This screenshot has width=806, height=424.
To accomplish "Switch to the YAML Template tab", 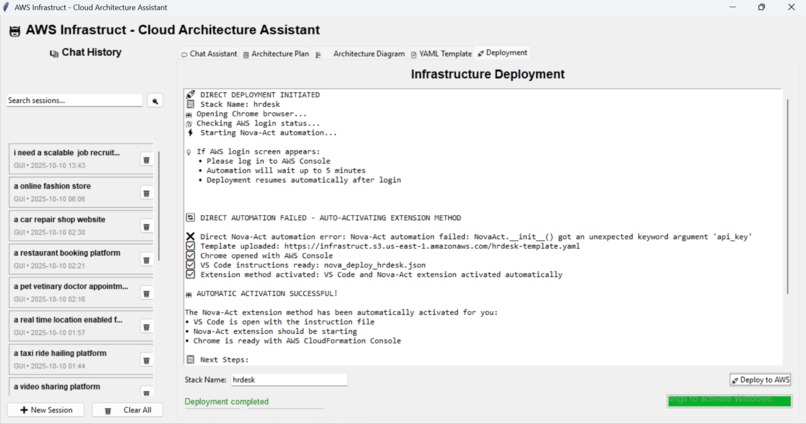I will coord(441,53).
